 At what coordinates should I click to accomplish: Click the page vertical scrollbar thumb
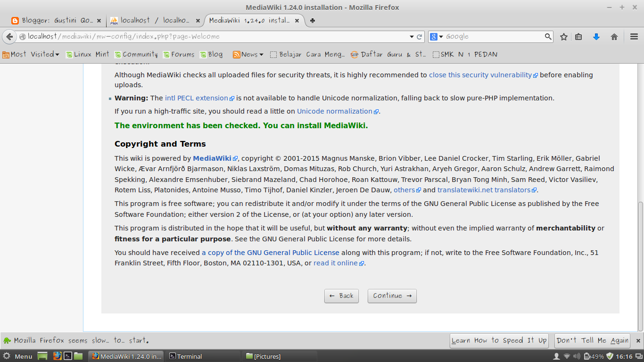coord(640,265)
